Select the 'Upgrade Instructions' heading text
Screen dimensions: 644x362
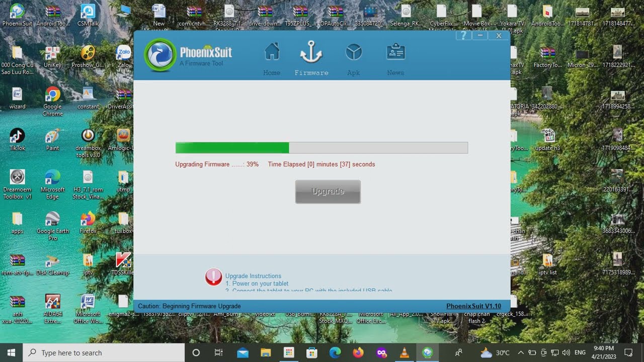tap(253, 276)
